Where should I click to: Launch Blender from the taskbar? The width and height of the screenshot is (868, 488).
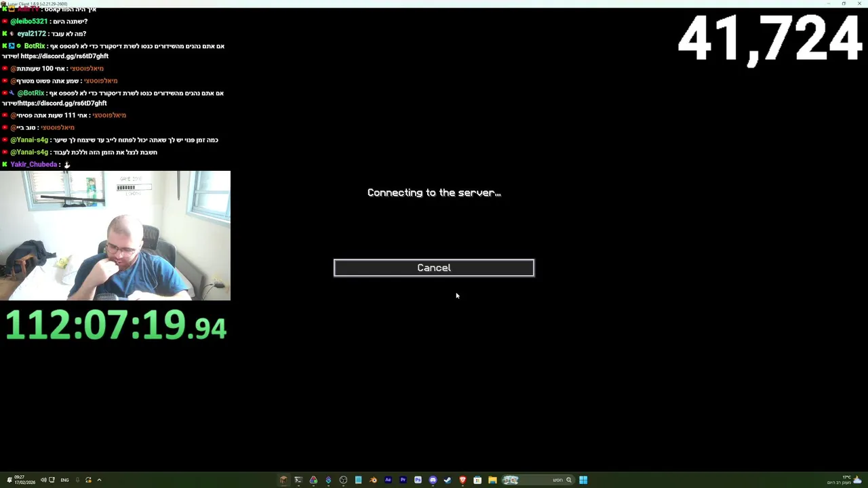coord(373,480)
